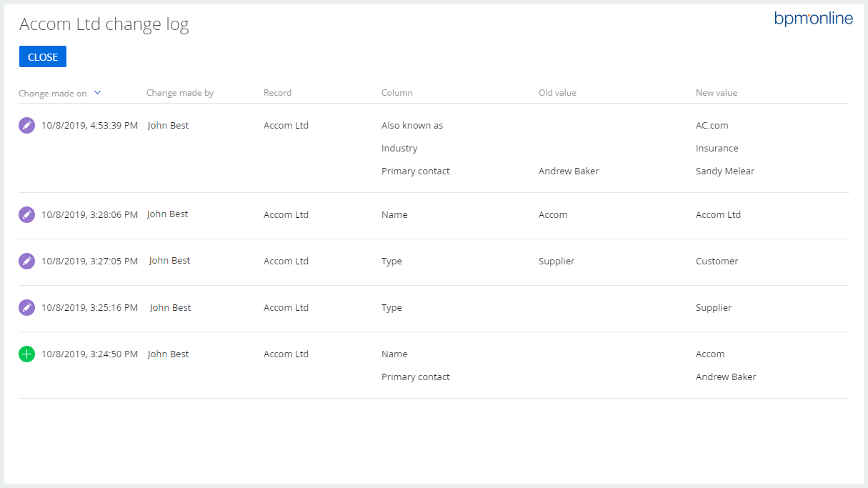868x488 pixels.
Task: Click the edit pencil icon for 3:27:05 PM entry
Action: point(26,261)
